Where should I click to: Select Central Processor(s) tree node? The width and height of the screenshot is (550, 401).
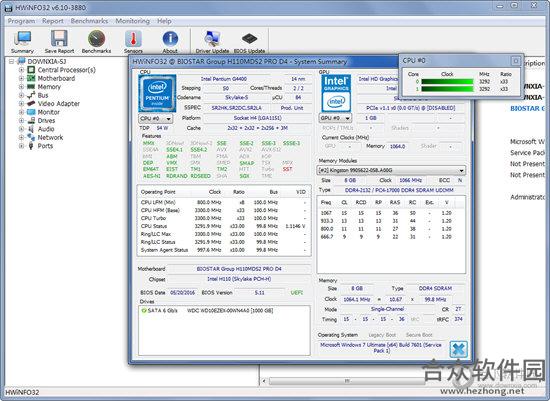coord(66,70)
